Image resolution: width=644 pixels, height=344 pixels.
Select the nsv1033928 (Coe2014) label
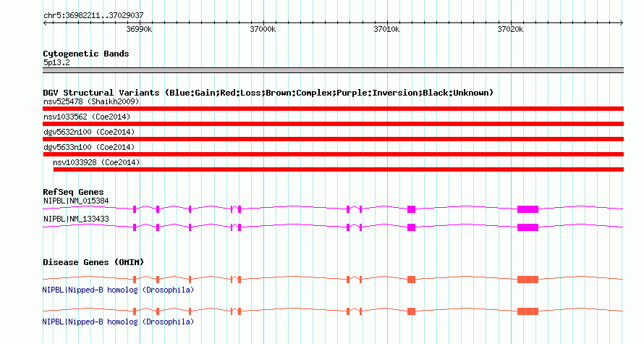(96, 162)
